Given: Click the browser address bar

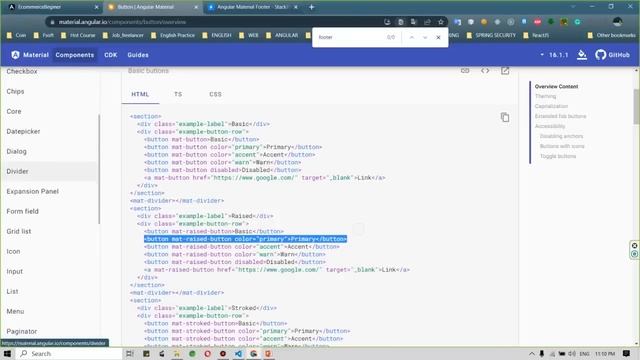Looking at the screenshot, I should 216,22.
